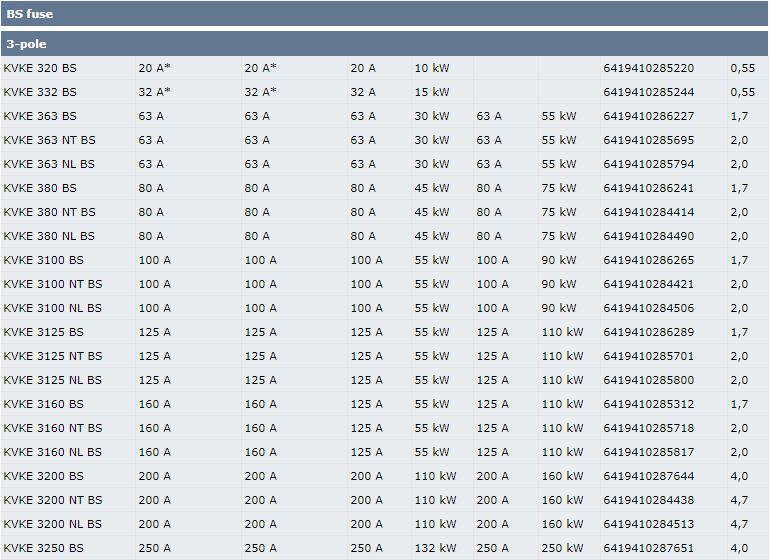Image resolution: width=770 pixels, height=560 pixels.
Task: Click EAN code 6419410284414
Action: [x=649, y=212]
